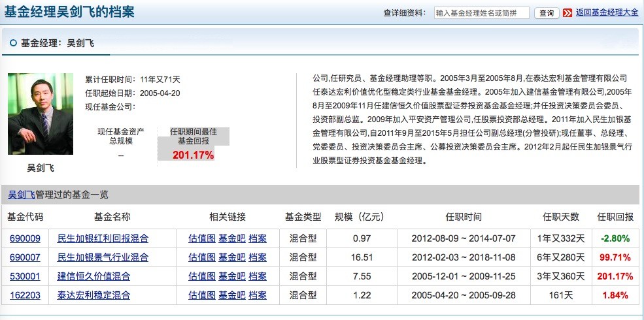The image size is (644, 320).
Task: Open 估值图 for 民生加银景气行业混合
Action: [202, 257]
